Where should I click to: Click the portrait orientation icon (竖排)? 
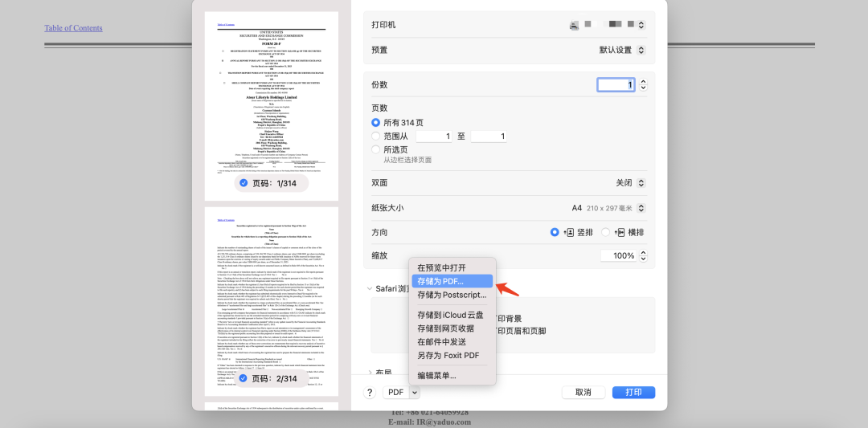[x=570, y=232]
